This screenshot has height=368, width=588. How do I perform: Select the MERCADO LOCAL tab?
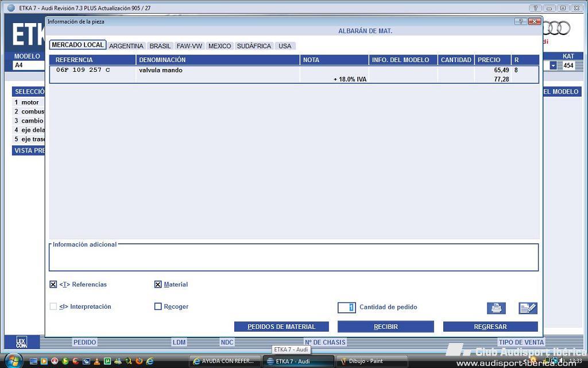coord(78,45)
